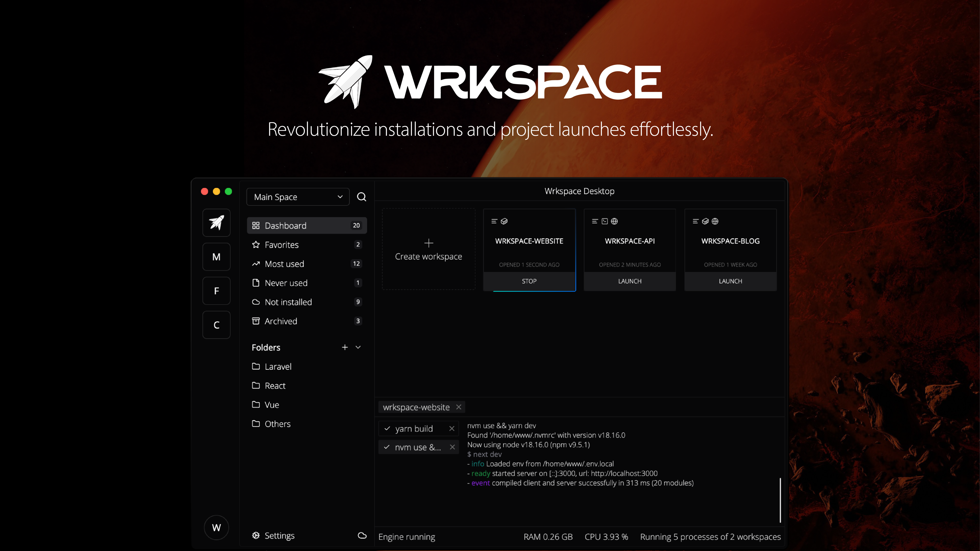Open the Never used section
This screenshot has height=551, width=980.
pyautogui.click(x=286, y=283)
